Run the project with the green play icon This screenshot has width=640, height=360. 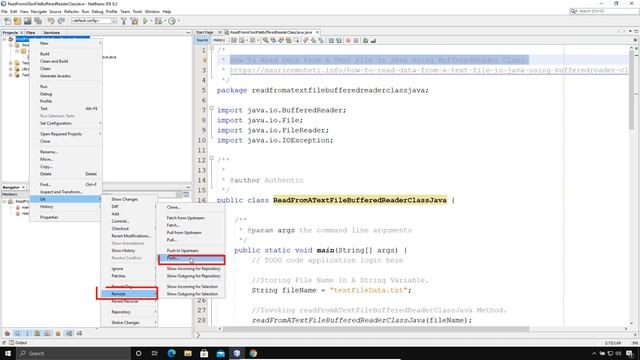(145, 21)
